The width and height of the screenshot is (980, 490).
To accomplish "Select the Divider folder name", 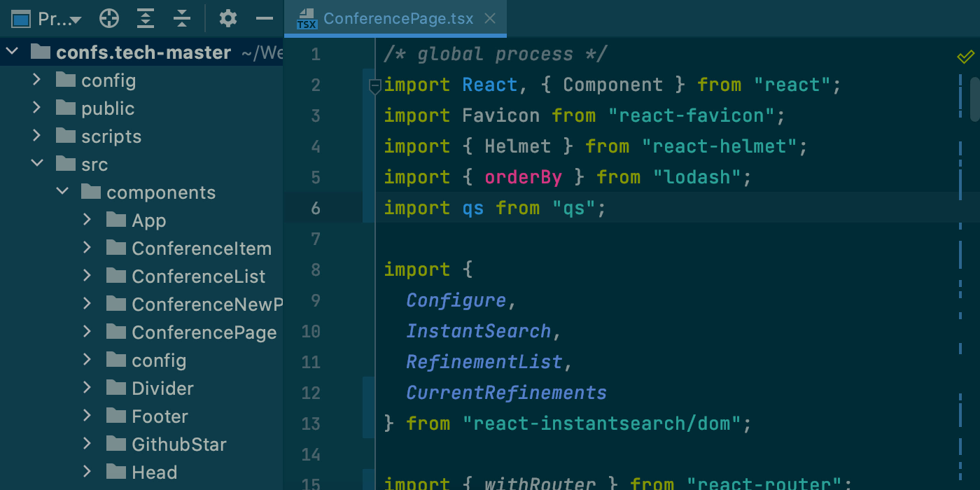I will coord(162,388).
